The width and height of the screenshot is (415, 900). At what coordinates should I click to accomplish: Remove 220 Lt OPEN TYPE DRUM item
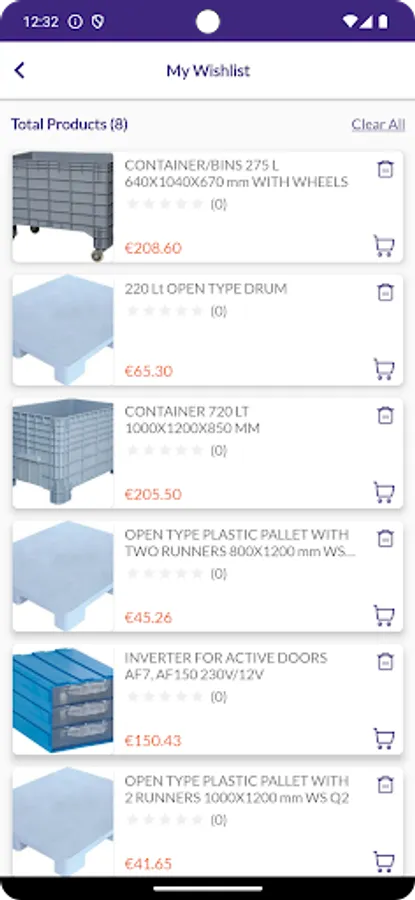click(x=385, y=292)
